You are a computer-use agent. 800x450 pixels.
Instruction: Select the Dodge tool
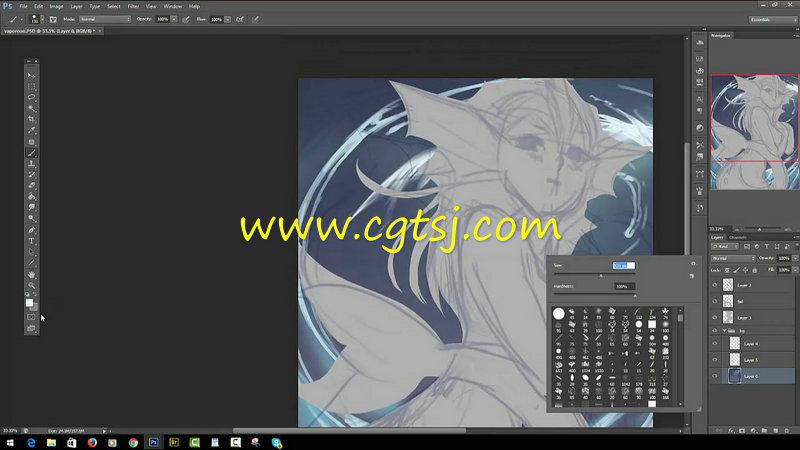point(31,219)
